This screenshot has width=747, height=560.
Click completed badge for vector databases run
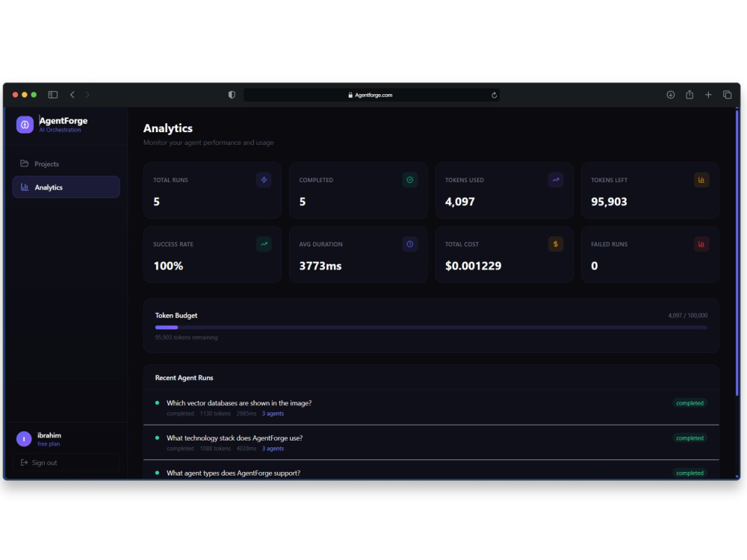(x=689, y=403)
